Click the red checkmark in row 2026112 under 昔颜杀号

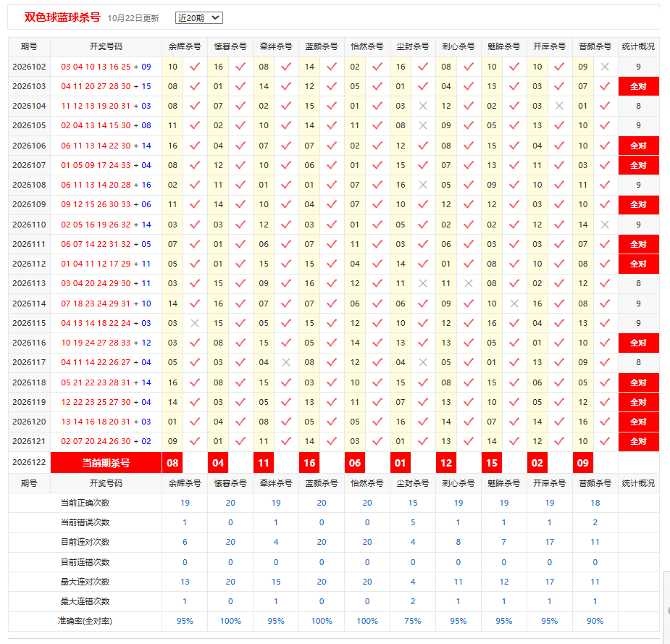point(605,264)
